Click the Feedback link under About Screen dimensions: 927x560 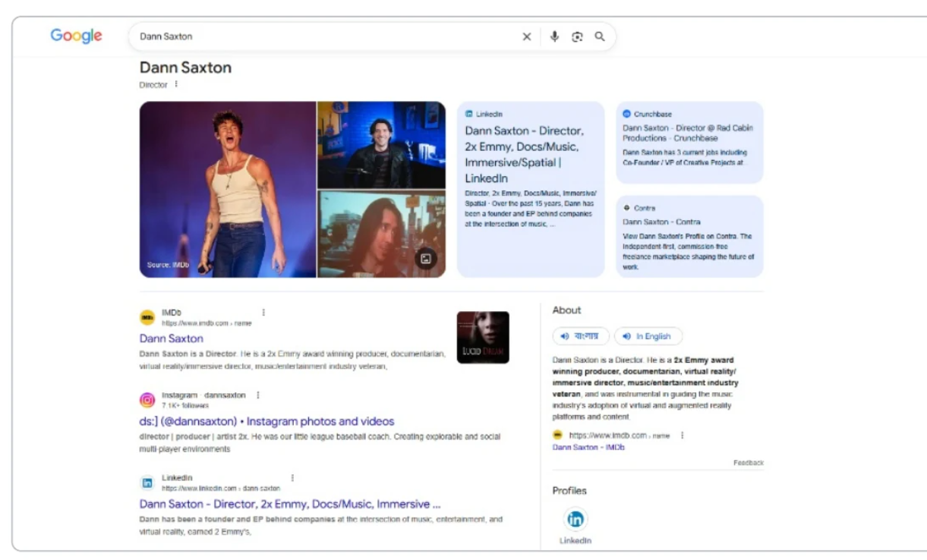(x=749, y=463)
